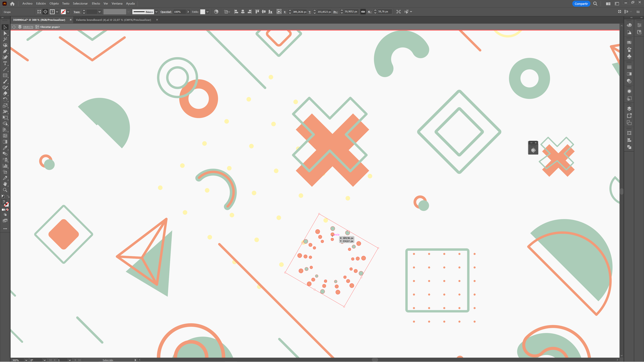The image size is (644, 362).
Task: Toggle constrain width and height proportions link
Action: coord(363,12)
